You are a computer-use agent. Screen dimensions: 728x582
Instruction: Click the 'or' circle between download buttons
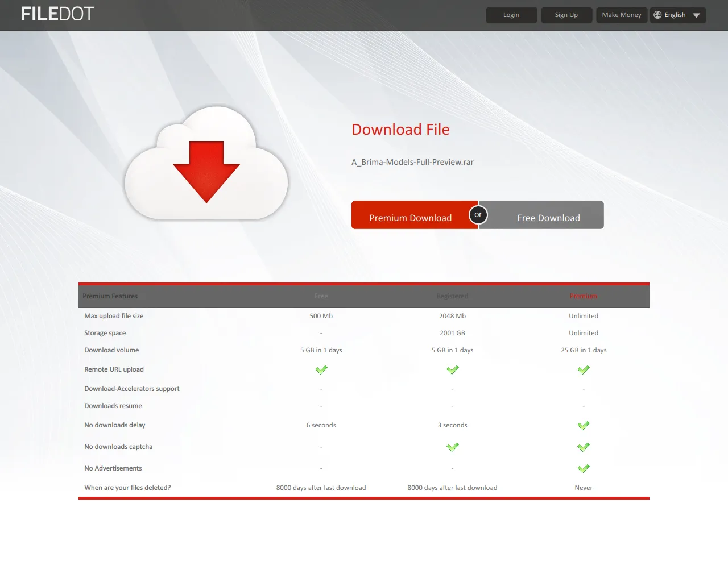478,215
